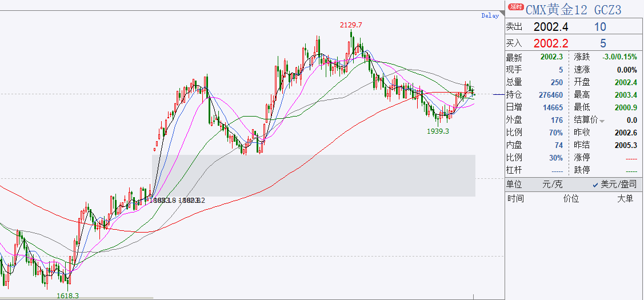Click the 1618.3 low price label
The height and width of the screenshot is (300, 644).
tap(68, 295)
